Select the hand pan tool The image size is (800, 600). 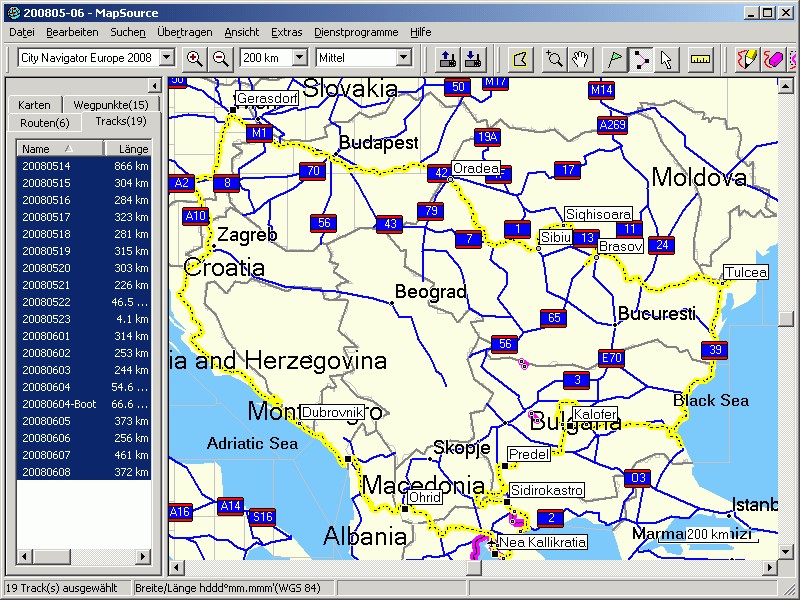pos(580,59)
